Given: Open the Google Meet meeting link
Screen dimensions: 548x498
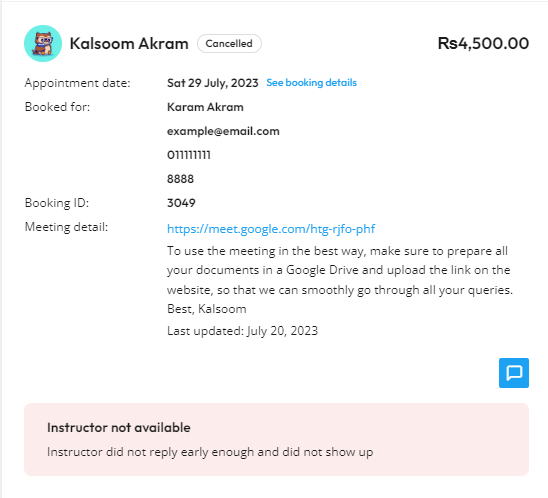Looking at the screenshot, I should pyautogui.click(x=271, y=229).
